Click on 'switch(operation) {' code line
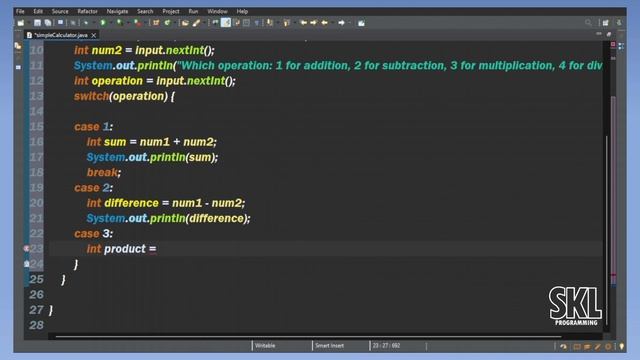Viewport: 640px width, 360px height. pyautogui.click(x=124, y=96)
